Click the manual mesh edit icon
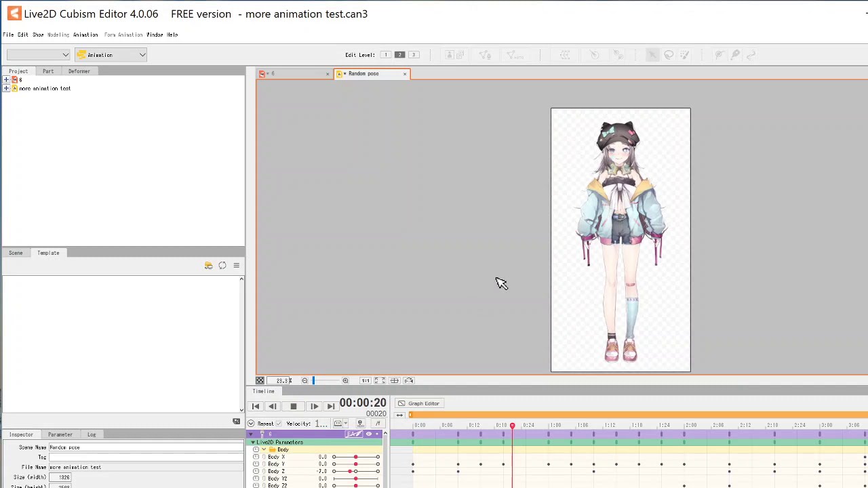This screenshot has height=488, width=868. (486, 55)
